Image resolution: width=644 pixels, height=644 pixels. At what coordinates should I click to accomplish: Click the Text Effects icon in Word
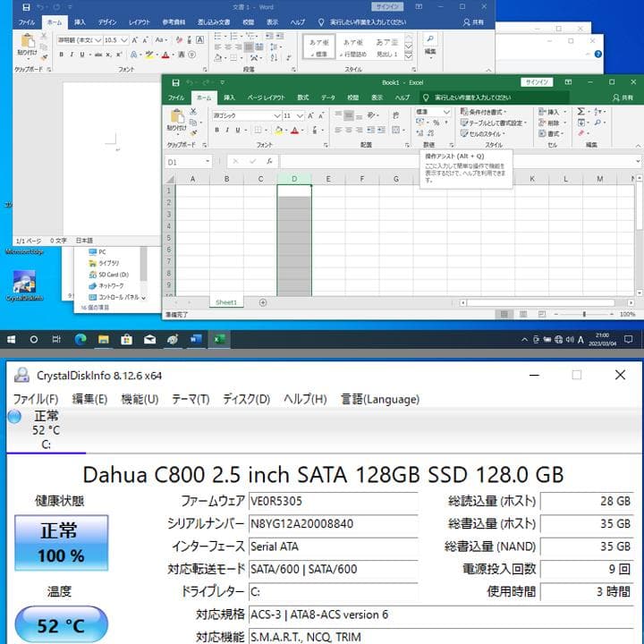(x=134, y=55)
